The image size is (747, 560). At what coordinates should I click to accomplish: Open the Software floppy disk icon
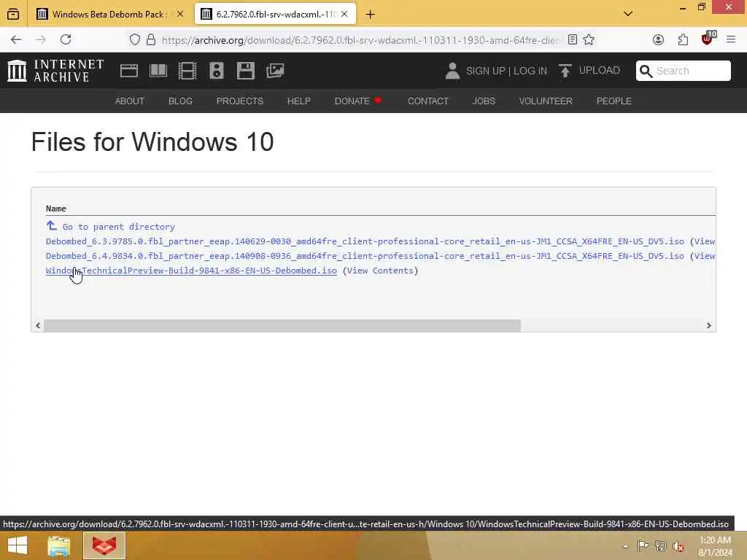[245, 71]
